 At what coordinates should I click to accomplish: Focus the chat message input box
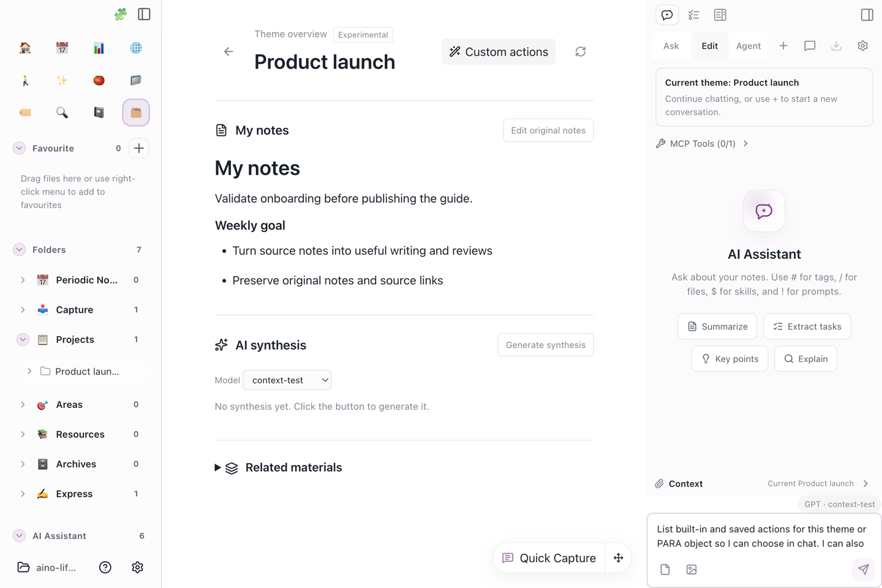764,537
